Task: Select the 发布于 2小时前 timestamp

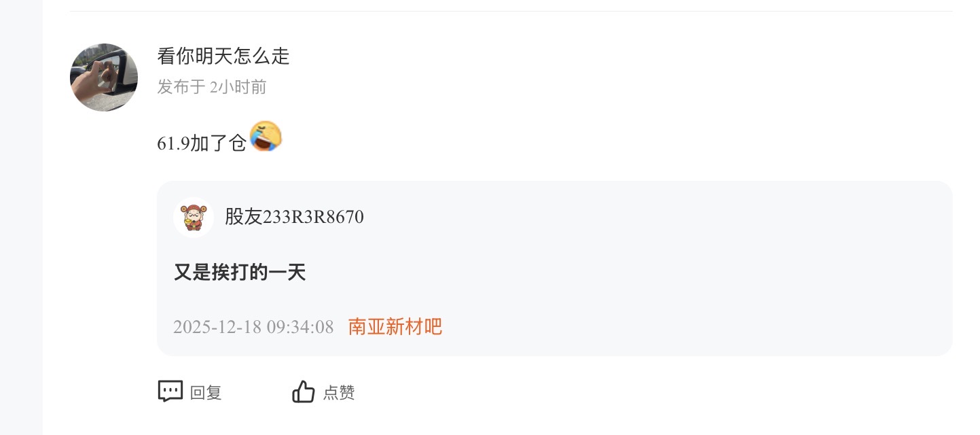Action: point(212,87)
